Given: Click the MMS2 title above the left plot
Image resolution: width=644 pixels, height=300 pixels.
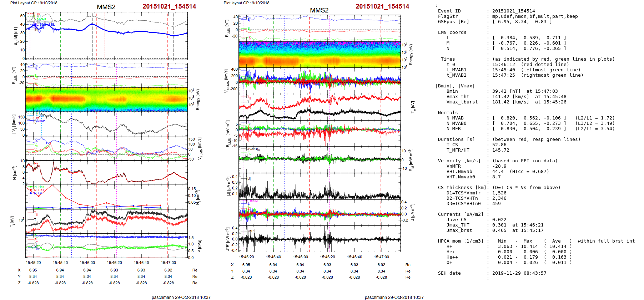Looking at the screenshot, I should pyautogui.click(x=106, y=7).
